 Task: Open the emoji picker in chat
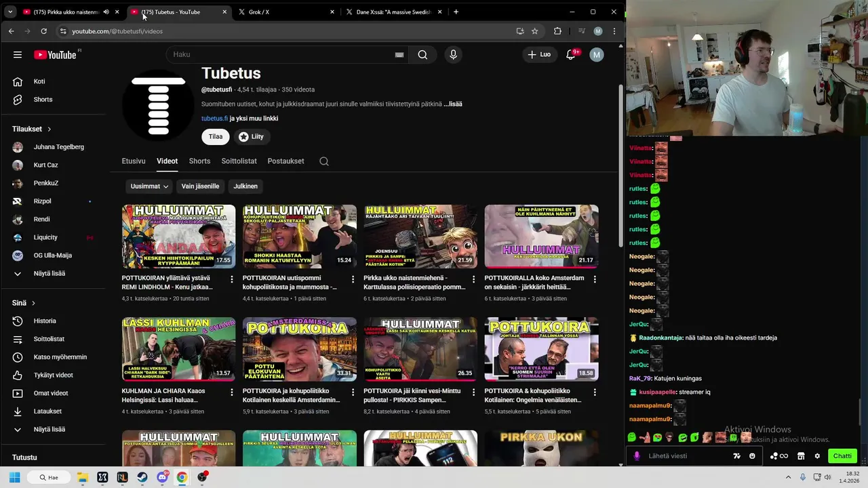pyautogui.click(x=752, y=456)
